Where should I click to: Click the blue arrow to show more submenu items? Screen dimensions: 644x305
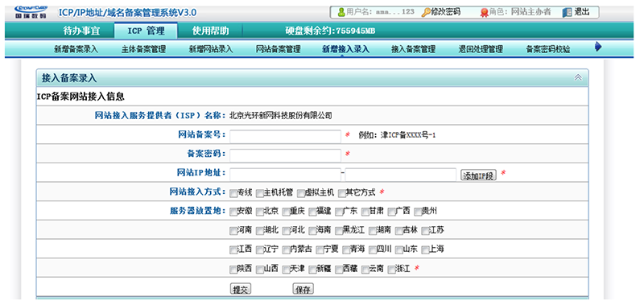tap(598, 47)
